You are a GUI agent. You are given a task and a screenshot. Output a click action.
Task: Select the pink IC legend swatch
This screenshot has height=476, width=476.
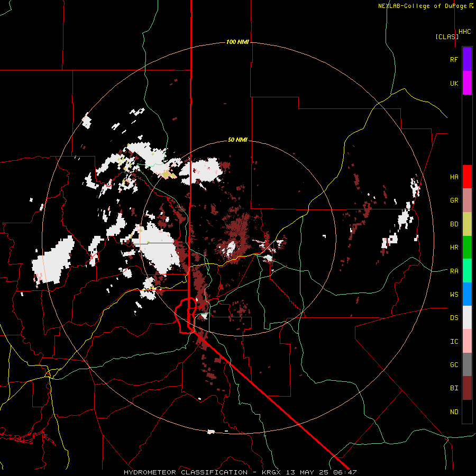point(467,341)
